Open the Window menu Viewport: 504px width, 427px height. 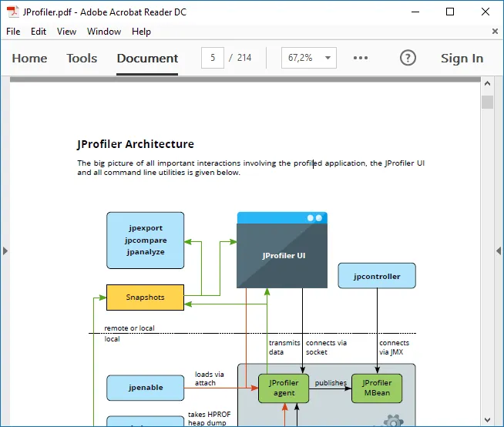104,32
